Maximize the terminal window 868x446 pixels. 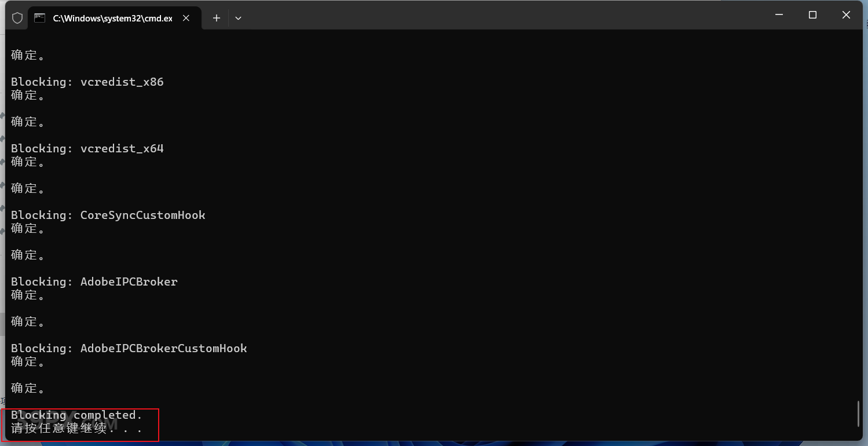point(812,15)
